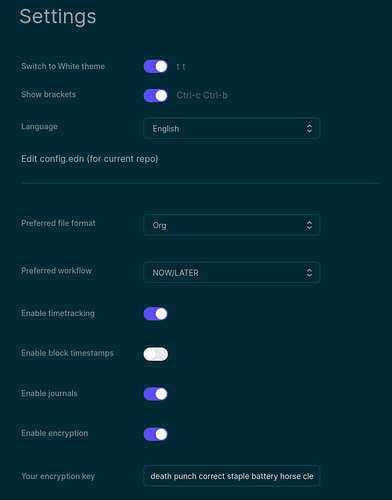This screenshot has width=392, height=500.
Task: Toggle the Enable journals switch
Action: tap(156, 394)
